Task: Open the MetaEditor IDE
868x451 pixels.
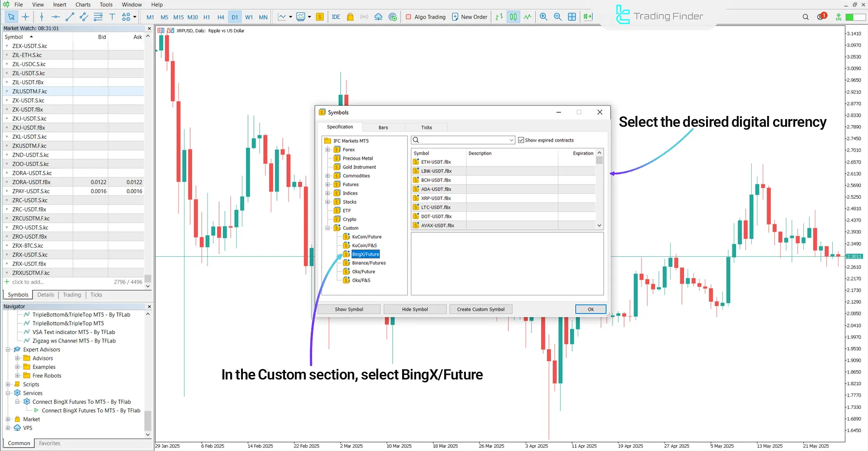Action: pyautogui.click(x=336, y=17)
